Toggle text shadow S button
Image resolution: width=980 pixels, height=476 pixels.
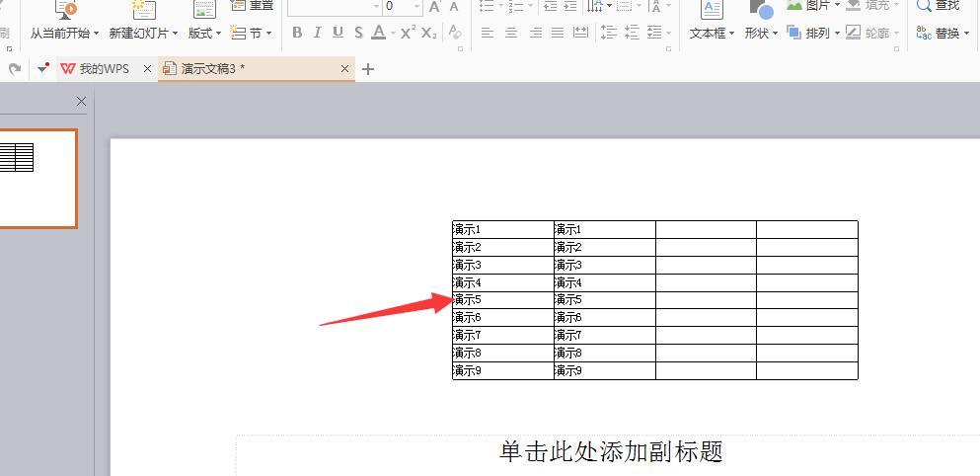(359, 33)
